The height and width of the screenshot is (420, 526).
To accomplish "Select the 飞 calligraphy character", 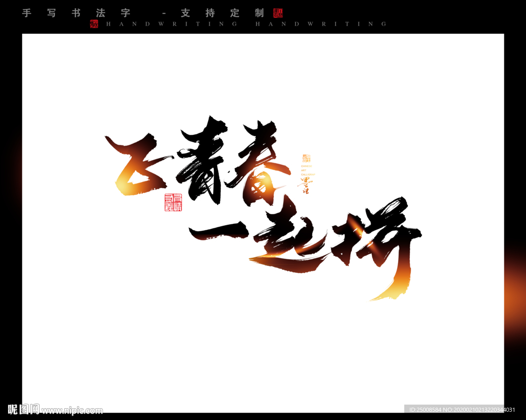I will click(135, 164).
